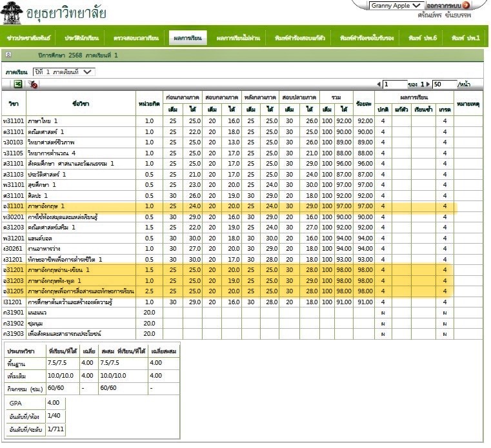Open the ภาคเรียน semester dropdown
This screenshot has height=448, width=491.
point(63,72)
